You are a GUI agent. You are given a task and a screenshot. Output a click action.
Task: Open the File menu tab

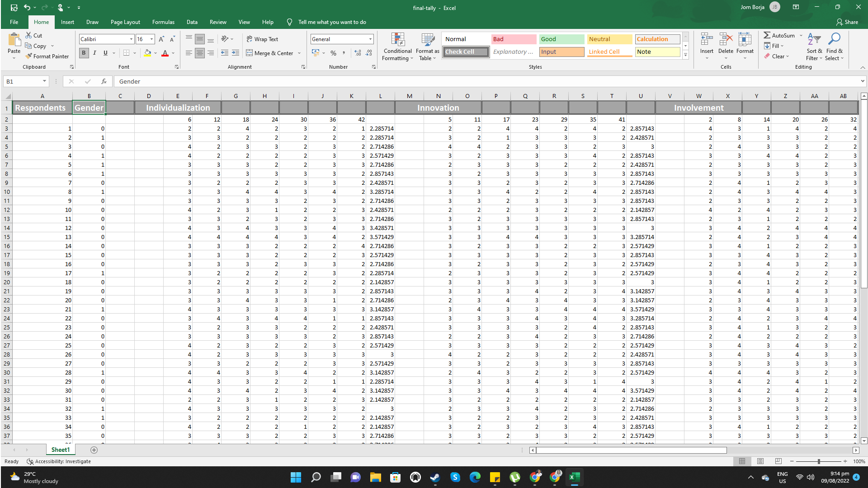[14, 22]
